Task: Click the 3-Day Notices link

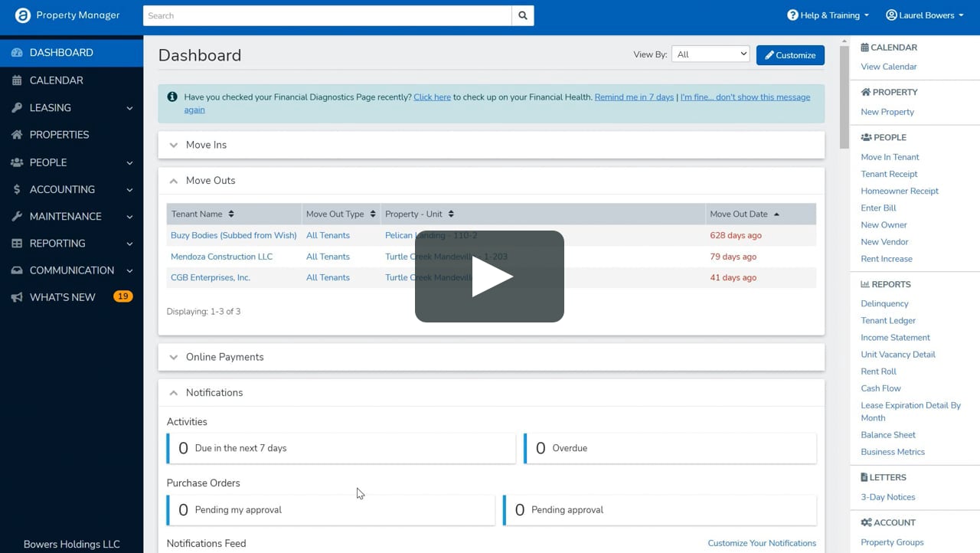Action: (888, 497)
